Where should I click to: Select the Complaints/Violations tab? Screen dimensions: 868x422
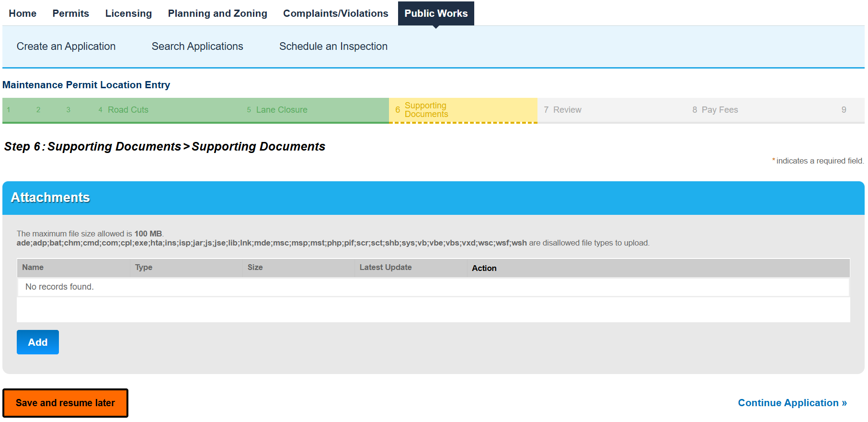tap(335, 13)
